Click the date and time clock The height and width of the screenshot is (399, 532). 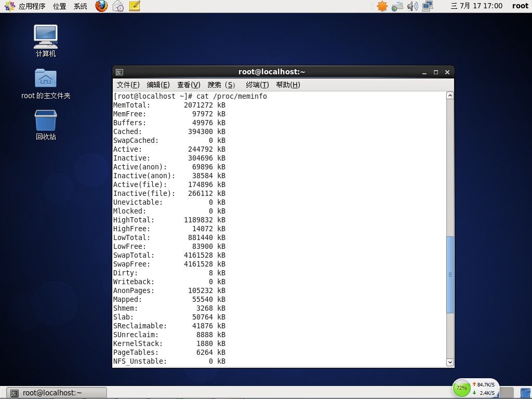pos(476,6)
